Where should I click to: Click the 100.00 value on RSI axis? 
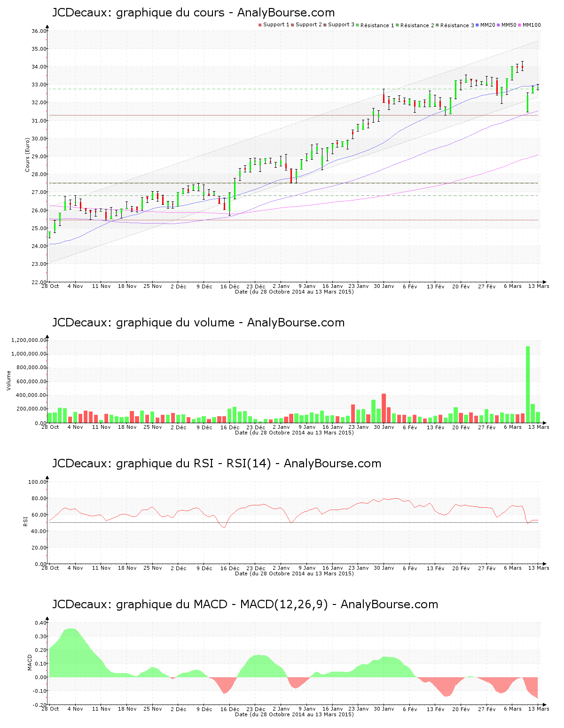tap(37, 482)
